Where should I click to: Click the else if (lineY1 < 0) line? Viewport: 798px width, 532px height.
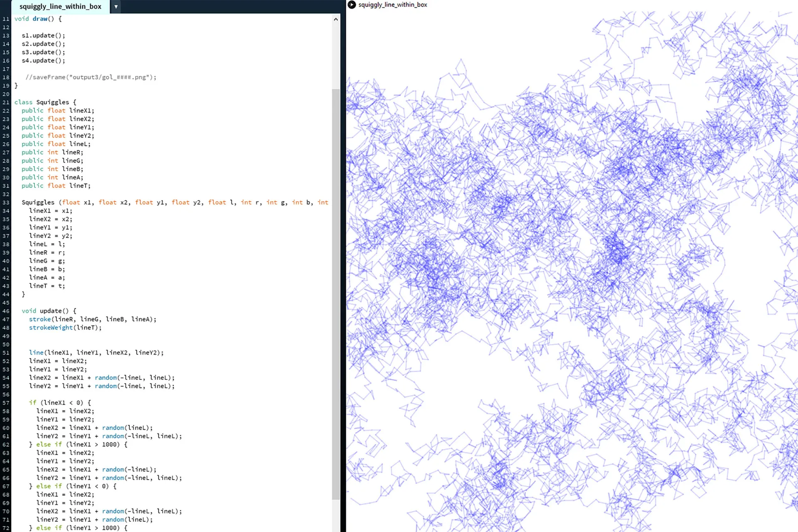pyautogui.click(x=72, y=486)
